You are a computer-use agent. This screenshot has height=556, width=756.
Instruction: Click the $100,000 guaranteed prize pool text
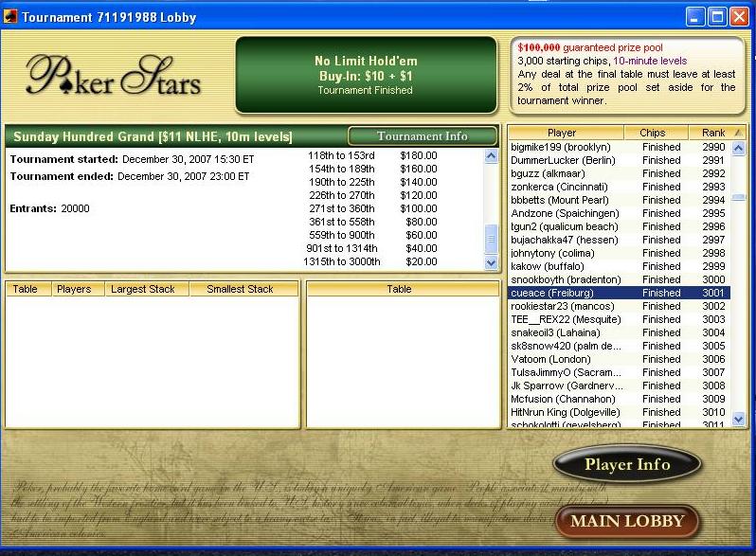click(590, 47)
